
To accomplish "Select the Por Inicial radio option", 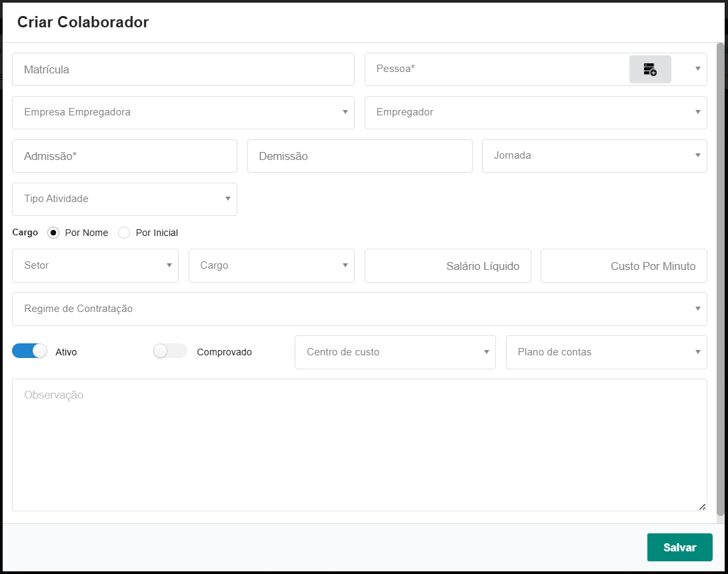I will tap(124, 233).
